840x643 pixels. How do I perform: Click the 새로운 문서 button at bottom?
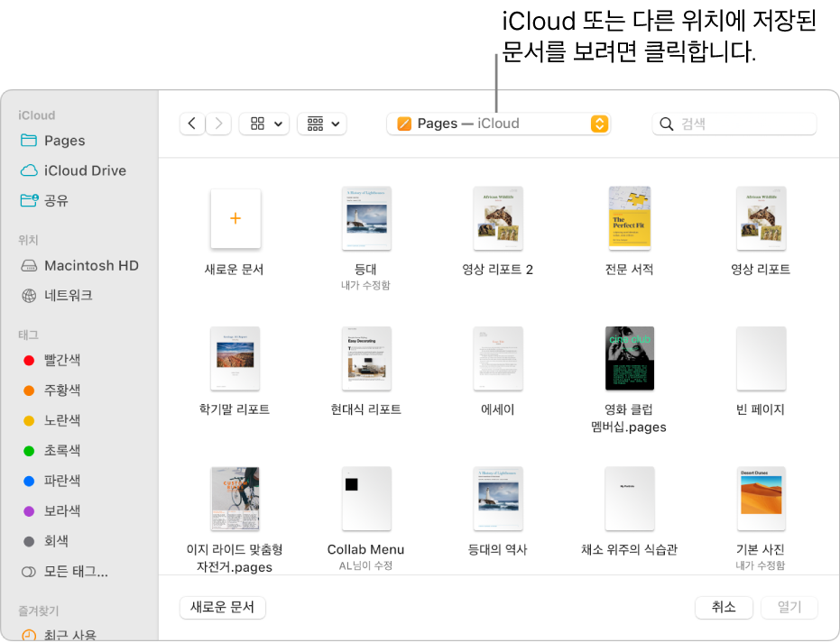pyautogui.click(x=222, y=607)
